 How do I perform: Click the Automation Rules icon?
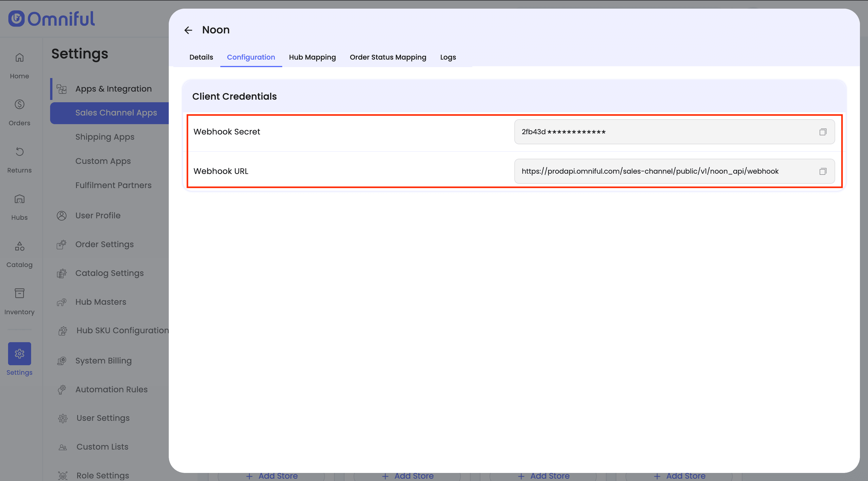click(x=62, y=389)
